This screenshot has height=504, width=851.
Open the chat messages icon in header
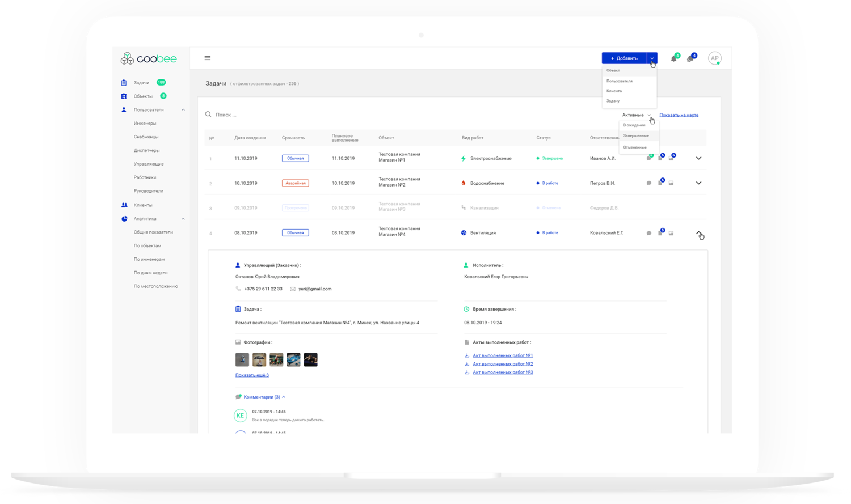coord(690,58)
